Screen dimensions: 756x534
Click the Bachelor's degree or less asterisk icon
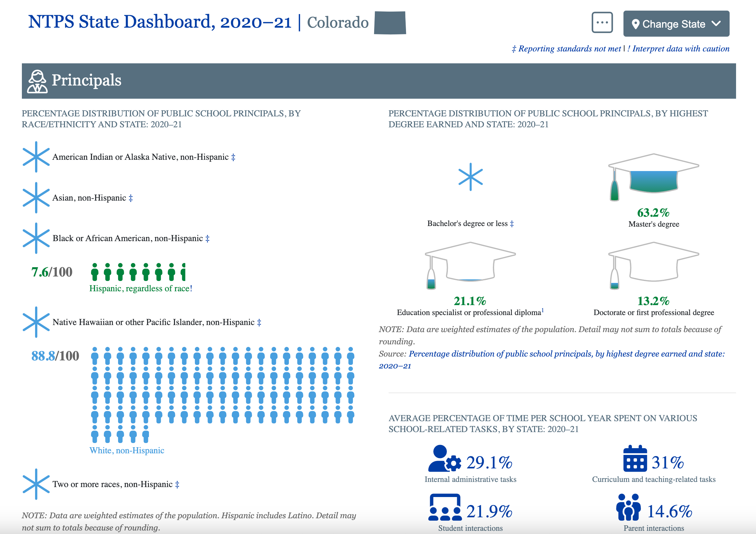470,177
